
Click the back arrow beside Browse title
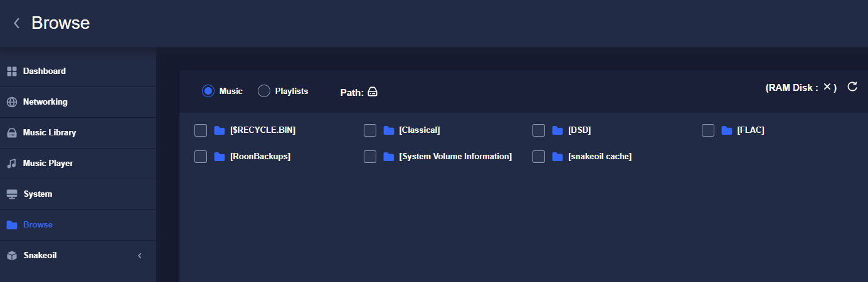tap(17, 23)
